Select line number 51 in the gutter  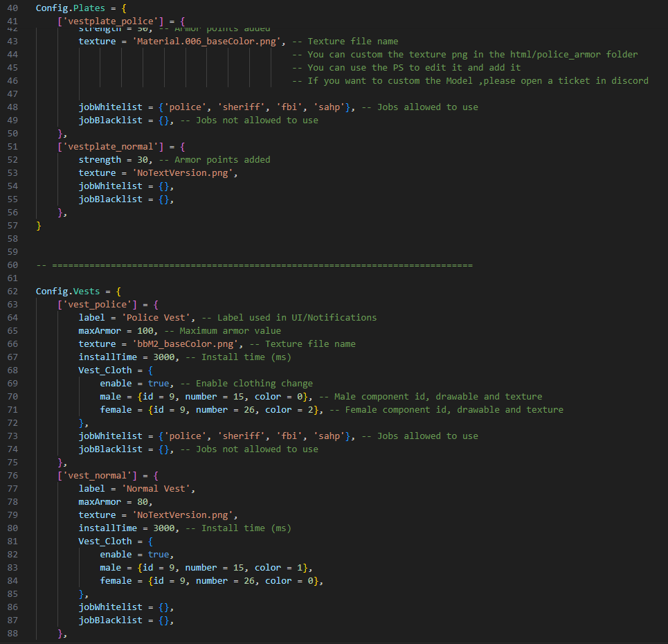pos(12,147)
